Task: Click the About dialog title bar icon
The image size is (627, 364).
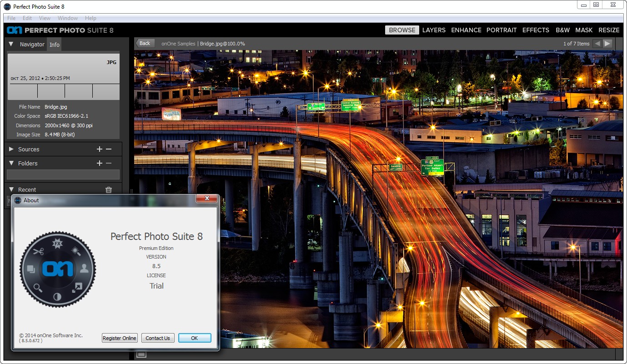Action: pyautogui.click(x=18, y=200)
